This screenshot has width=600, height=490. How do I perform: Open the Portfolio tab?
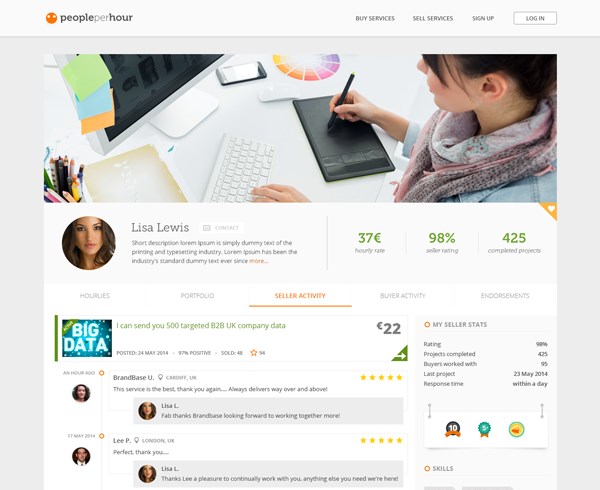[197, 296]
